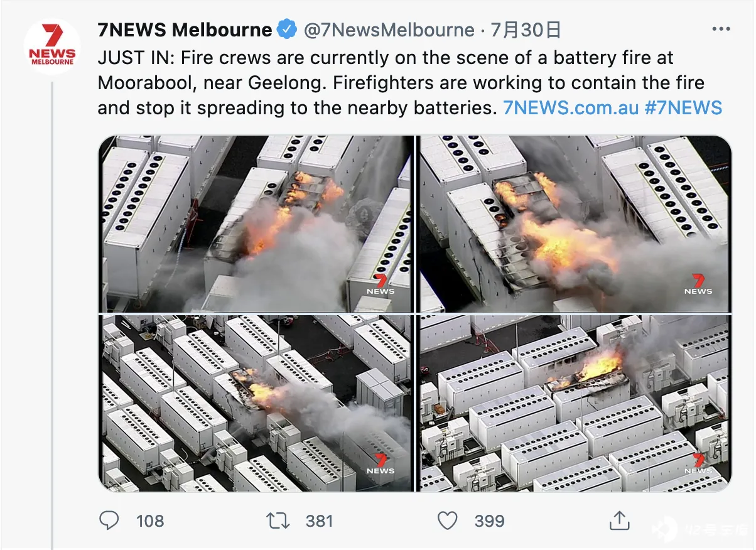The image size is (756, 550).
Task: Click the 7NEWS Melbourne display name
Action: [185, 30]
